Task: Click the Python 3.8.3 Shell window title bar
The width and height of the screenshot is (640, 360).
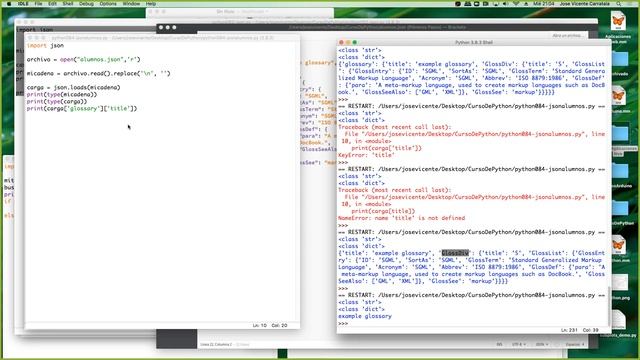Action: [473, 42]
